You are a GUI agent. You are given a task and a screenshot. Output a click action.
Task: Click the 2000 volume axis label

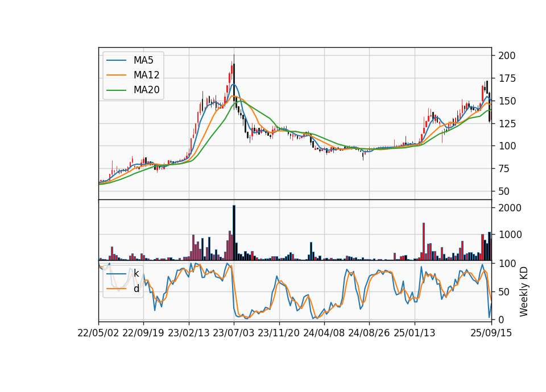point(510,208)
